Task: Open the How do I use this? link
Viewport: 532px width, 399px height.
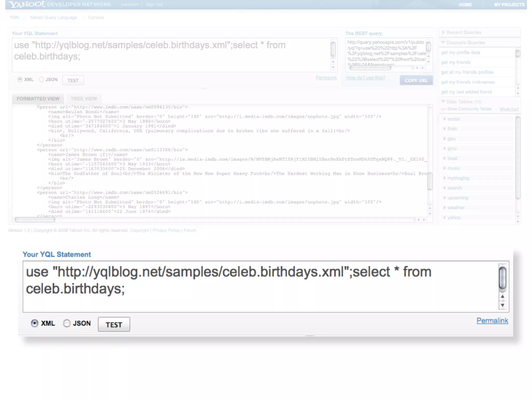Action: [x=365, y=78]
